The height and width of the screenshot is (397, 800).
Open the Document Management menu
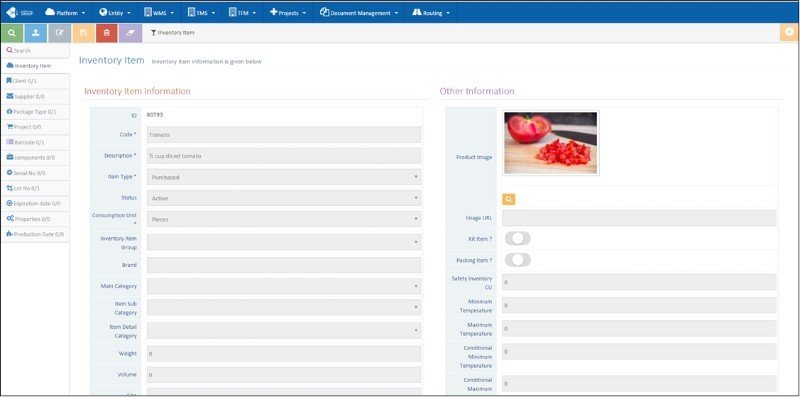[x=359, y=12]
